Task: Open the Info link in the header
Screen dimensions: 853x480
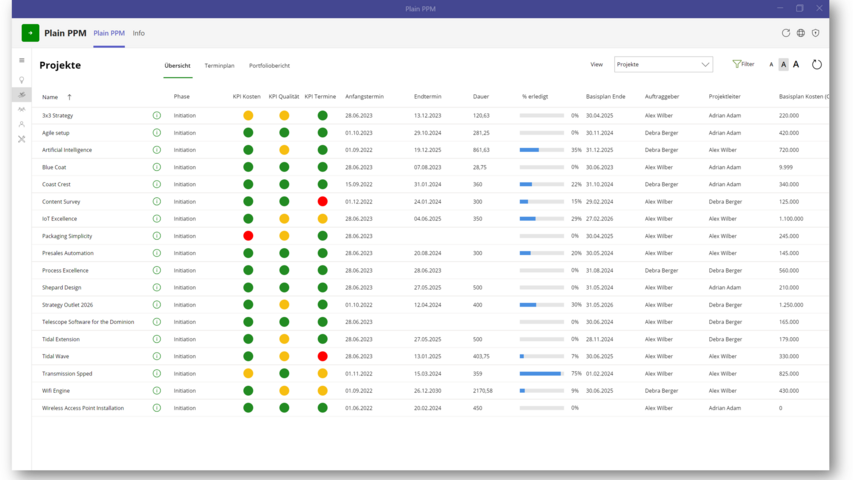Action: [x=139, y=33]
